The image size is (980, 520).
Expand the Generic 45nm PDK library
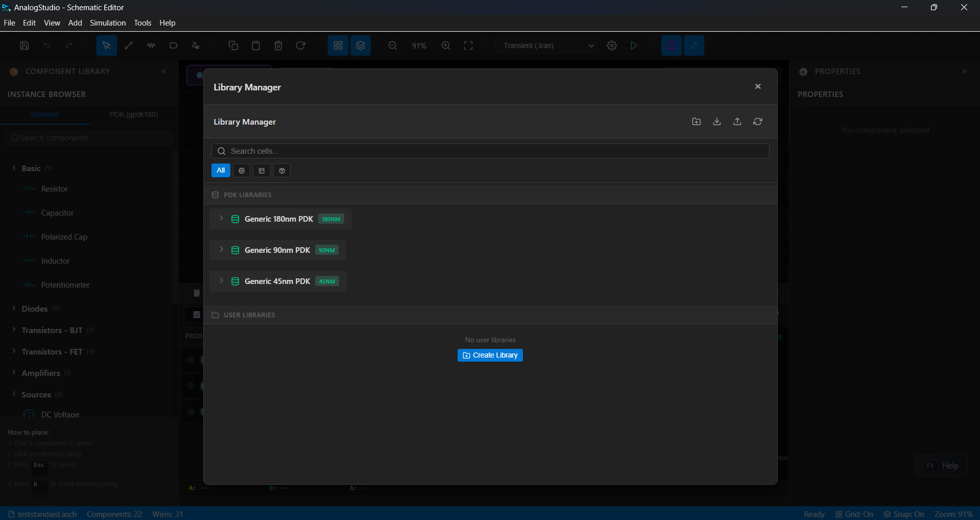[x=221, y=281]
